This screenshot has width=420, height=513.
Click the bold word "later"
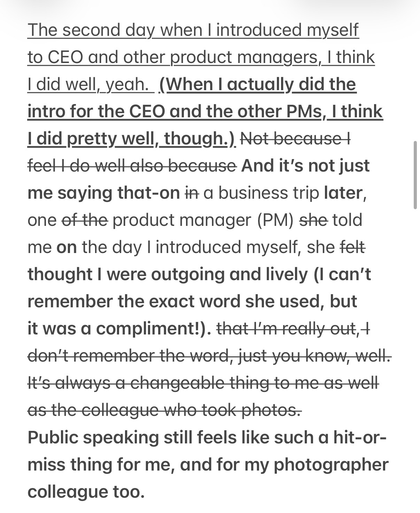[343, 193]
